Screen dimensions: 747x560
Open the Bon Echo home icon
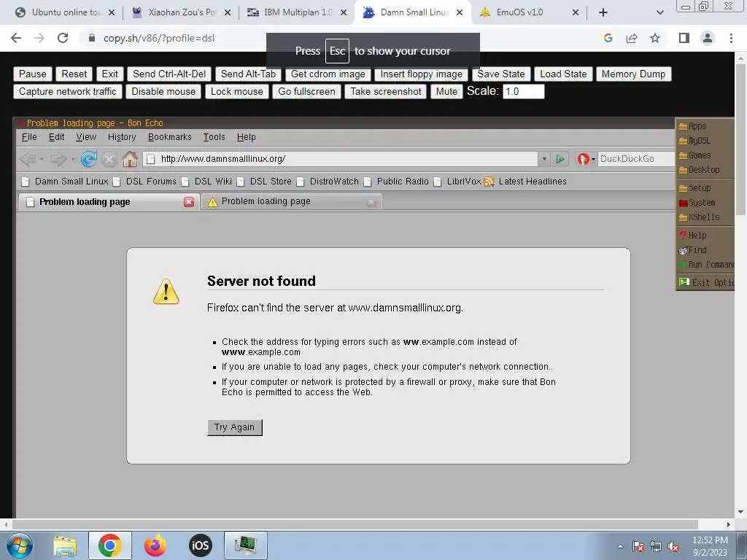point(130,159)
